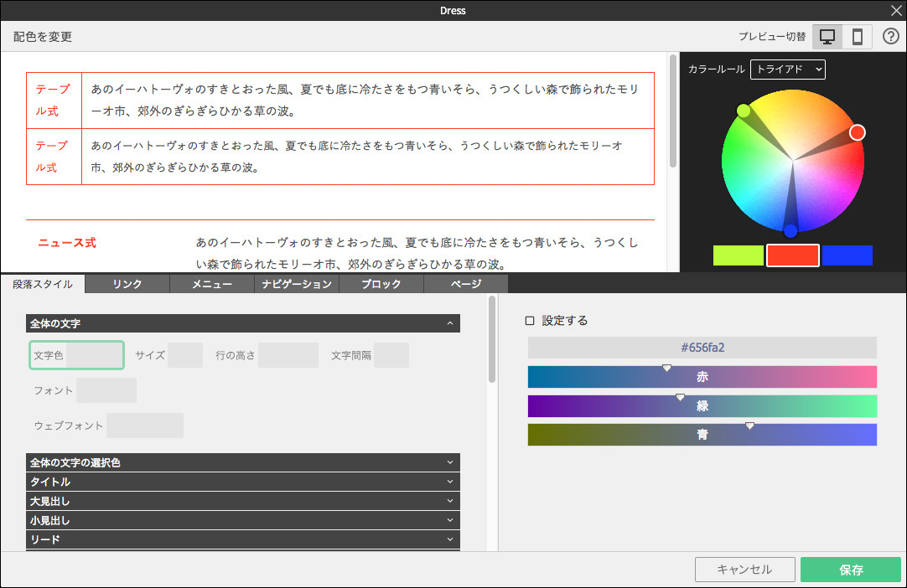Click the 青 blue slider bar

tap(702, 435)
